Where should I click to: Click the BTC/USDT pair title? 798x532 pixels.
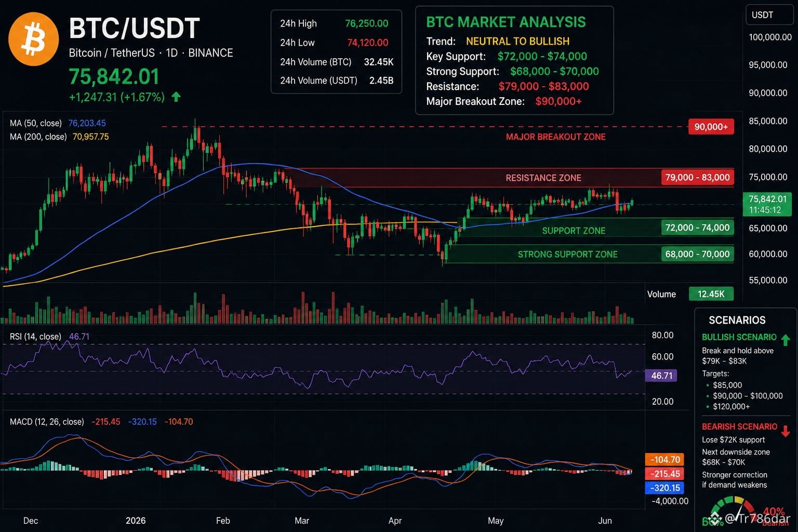[134, 28]
